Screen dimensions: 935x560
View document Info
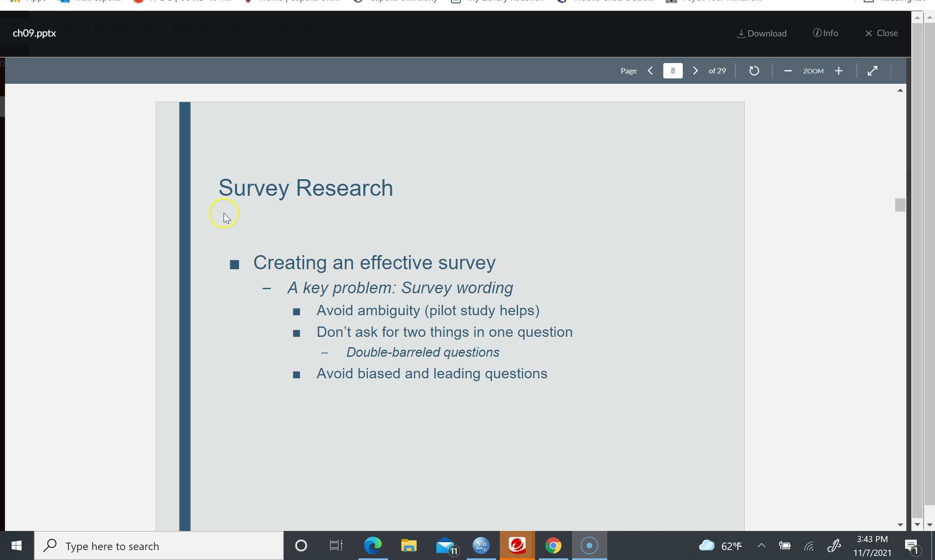pos(825,33)
